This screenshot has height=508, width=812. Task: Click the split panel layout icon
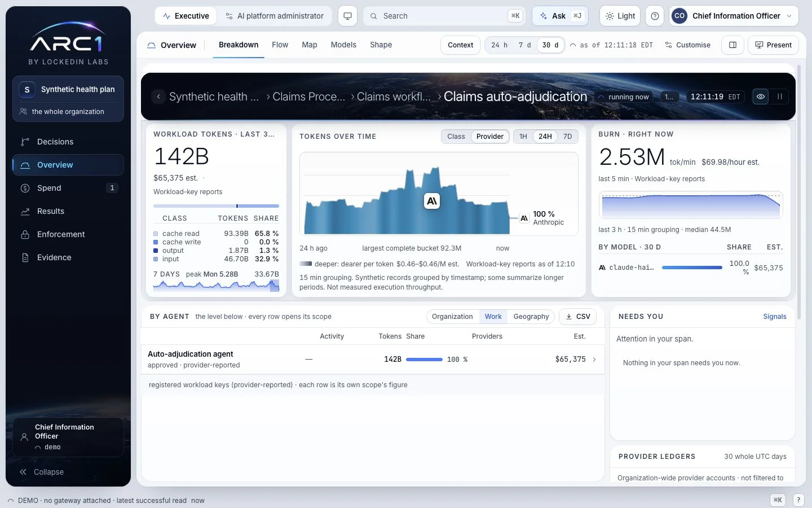[732, 45]
